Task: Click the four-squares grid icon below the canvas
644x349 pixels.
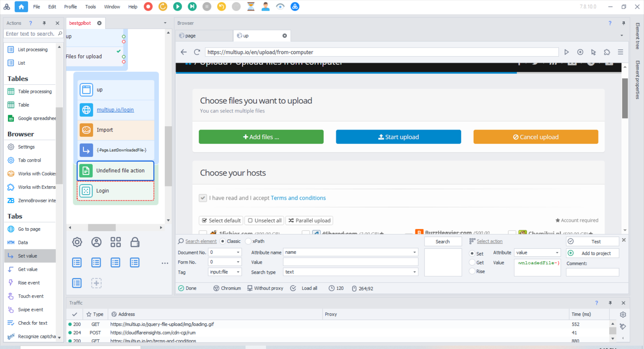Action: tap(116, 242)
